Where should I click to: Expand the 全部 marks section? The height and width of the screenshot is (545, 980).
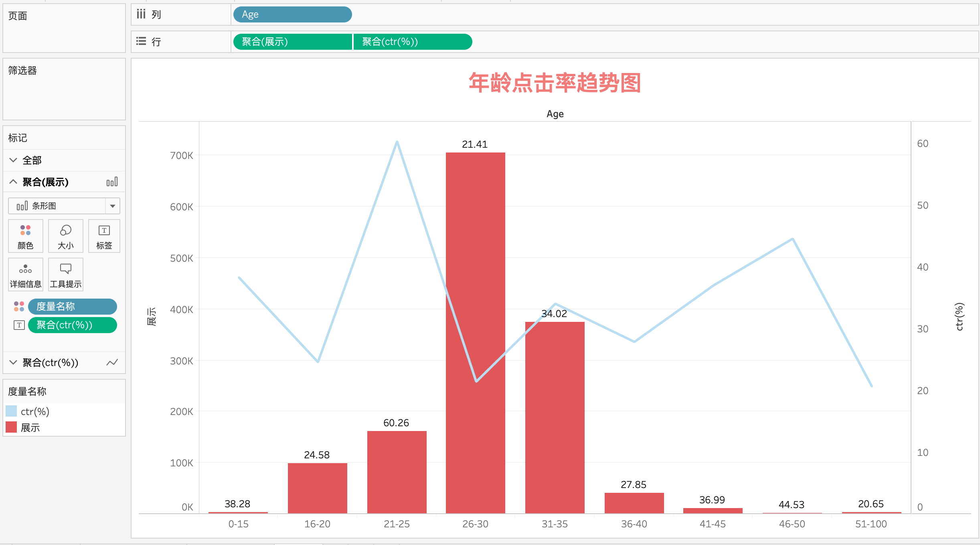pyautogui.click(x=13, y=160)
